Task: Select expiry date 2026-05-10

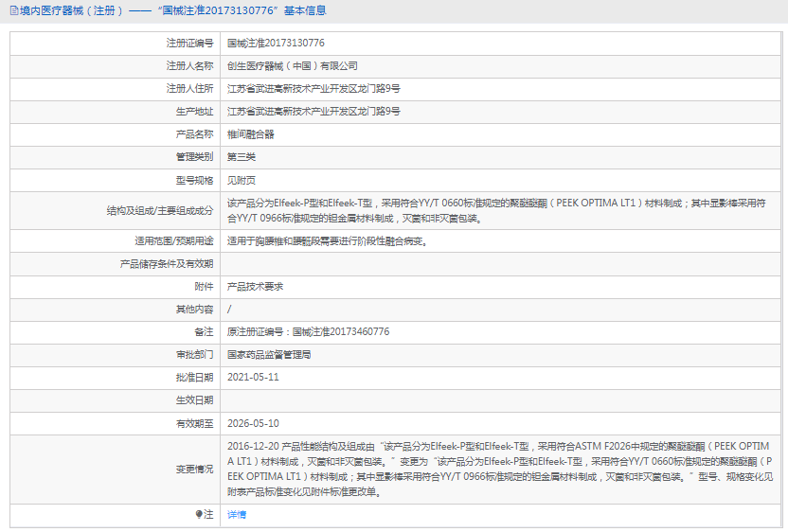Action: pos(253,423)
